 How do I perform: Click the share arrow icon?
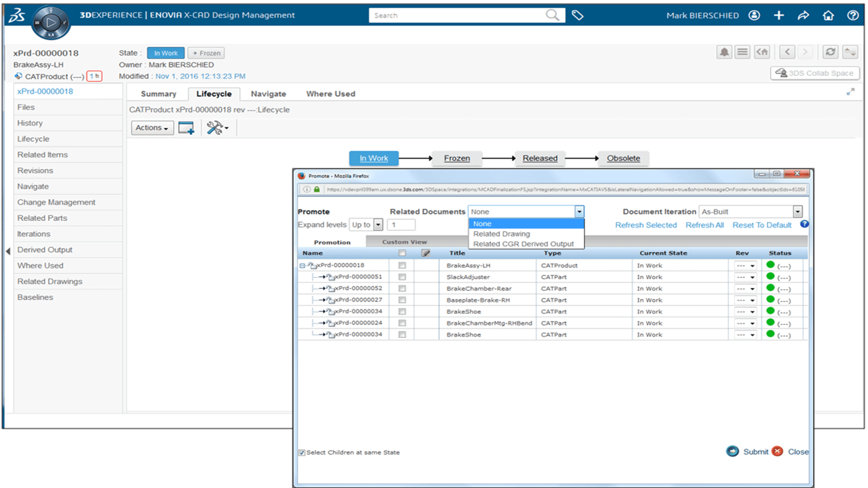[x=803, y=15]
